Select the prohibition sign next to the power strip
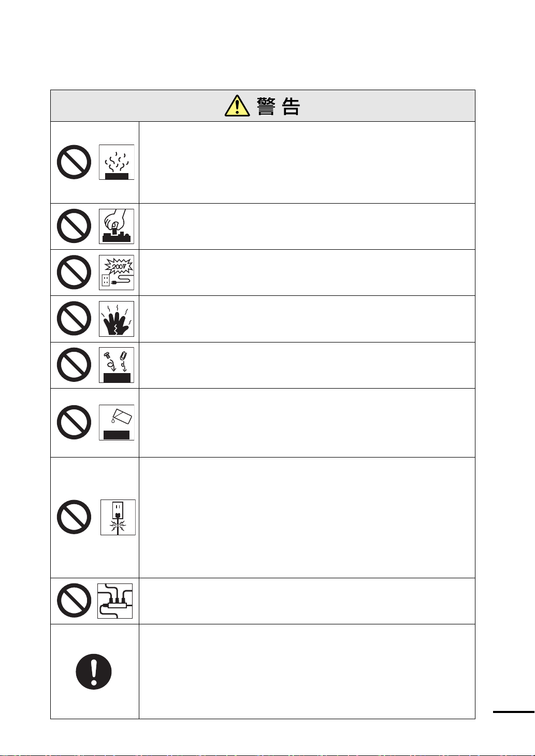This screenshot has width=535, height=756. click(x=74, y=601)
